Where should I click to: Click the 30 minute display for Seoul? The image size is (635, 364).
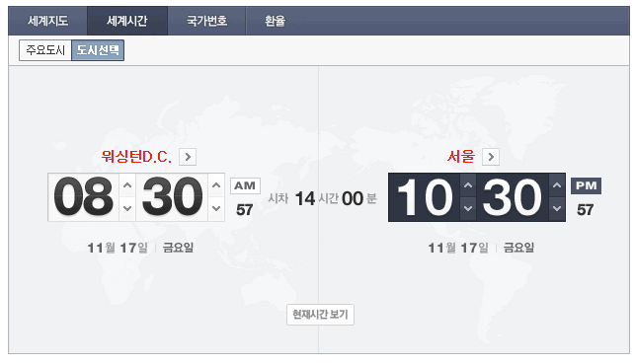513,197
